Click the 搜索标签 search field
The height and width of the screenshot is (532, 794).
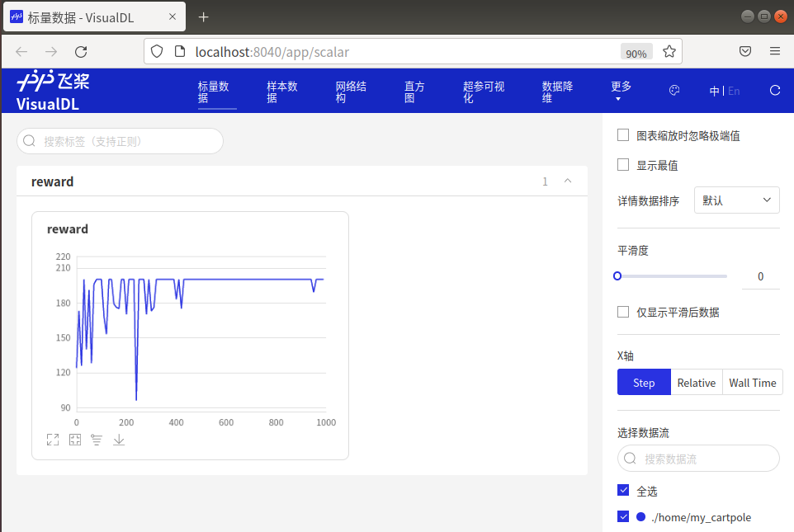[120, 141]
